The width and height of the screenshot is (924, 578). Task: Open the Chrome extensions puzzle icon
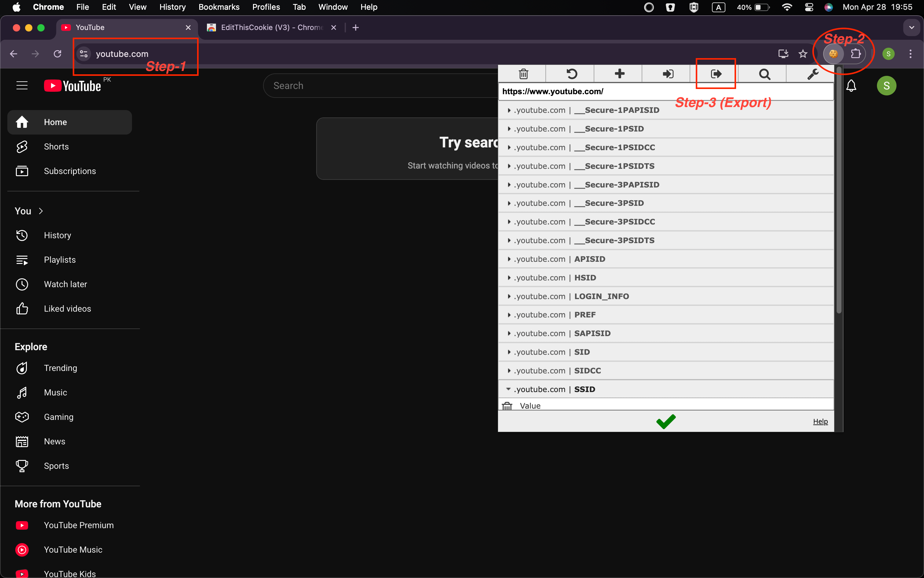point(856,54)
